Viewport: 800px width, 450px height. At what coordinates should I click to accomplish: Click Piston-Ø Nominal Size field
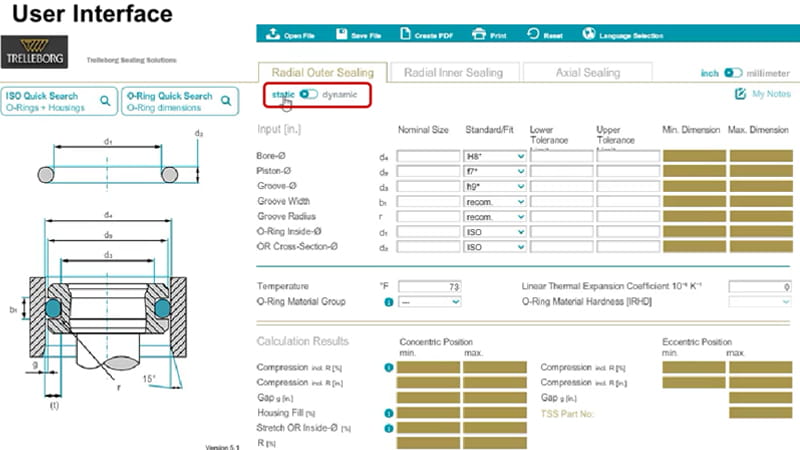coord(428,172)
